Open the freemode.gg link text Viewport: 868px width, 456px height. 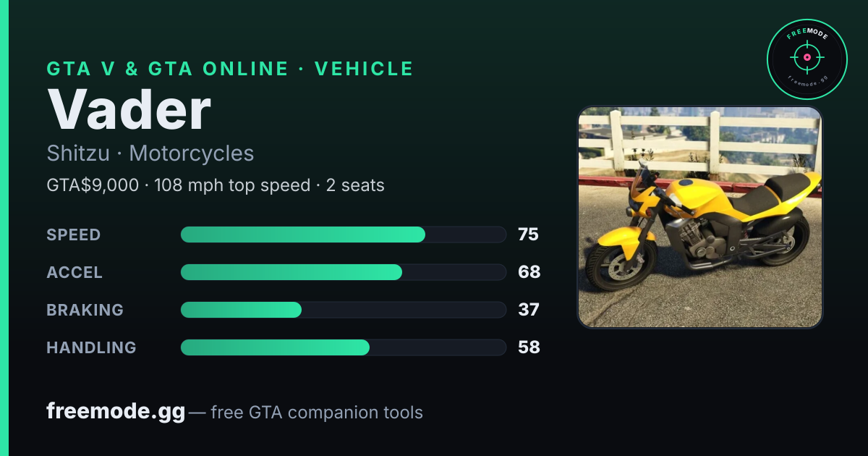(x=116, y=411)
